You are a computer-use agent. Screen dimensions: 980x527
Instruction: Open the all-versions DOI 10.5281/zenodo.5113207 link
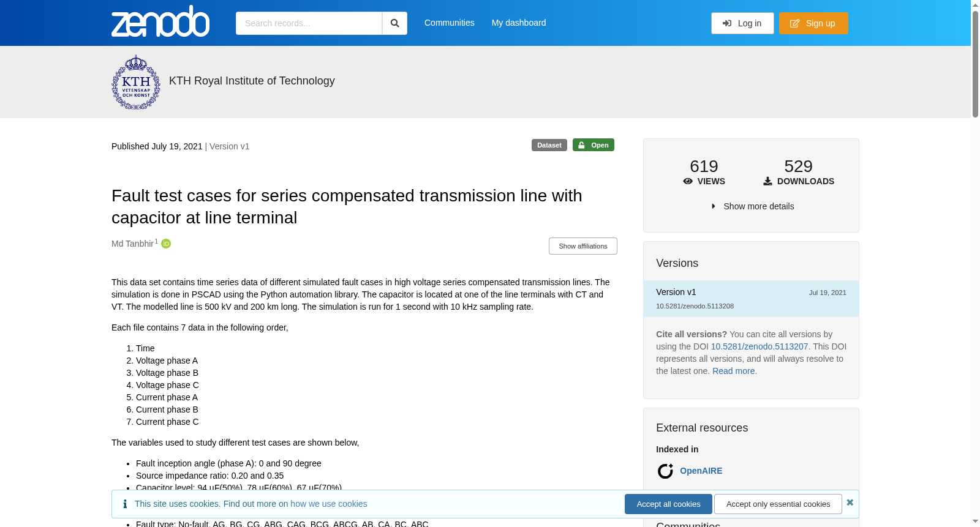coord(759,346)
